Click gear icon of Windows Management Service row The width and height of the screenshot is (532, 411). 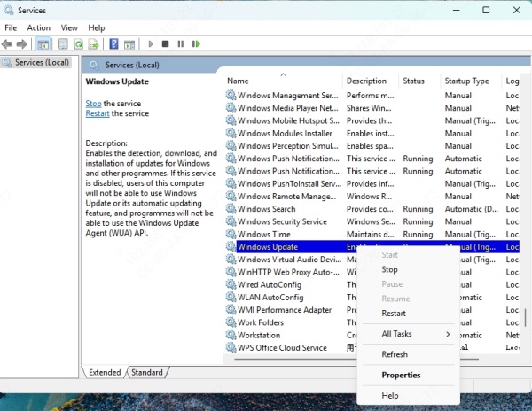point(231,95)
